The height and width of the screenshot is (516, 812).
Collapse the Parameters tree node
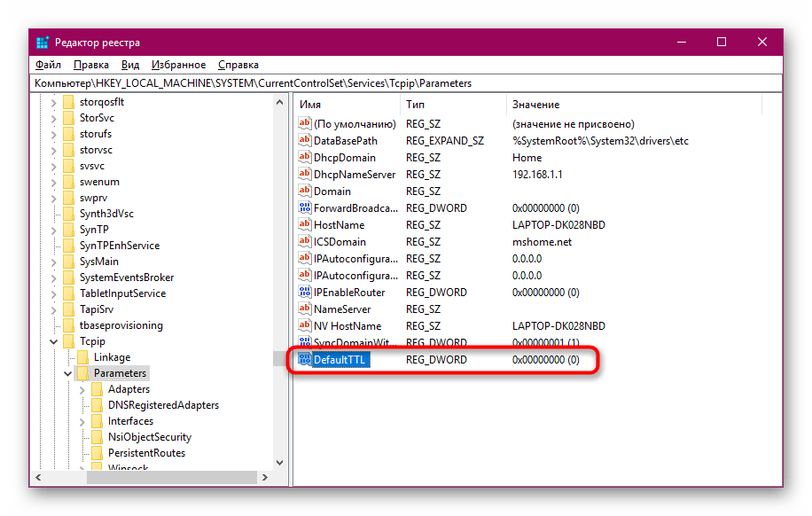click(x=68, y=373)
